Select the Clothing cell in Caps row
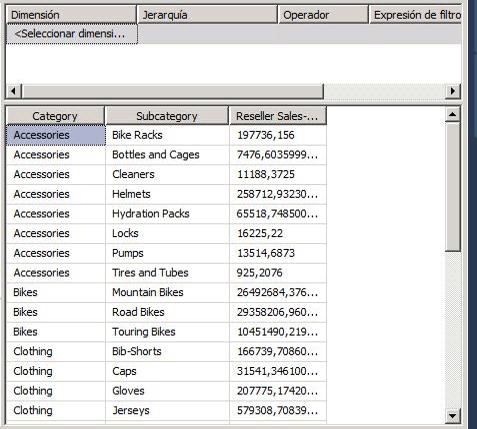Image resolution: width=477 pixels, height=429 pixels. point(56,371)
